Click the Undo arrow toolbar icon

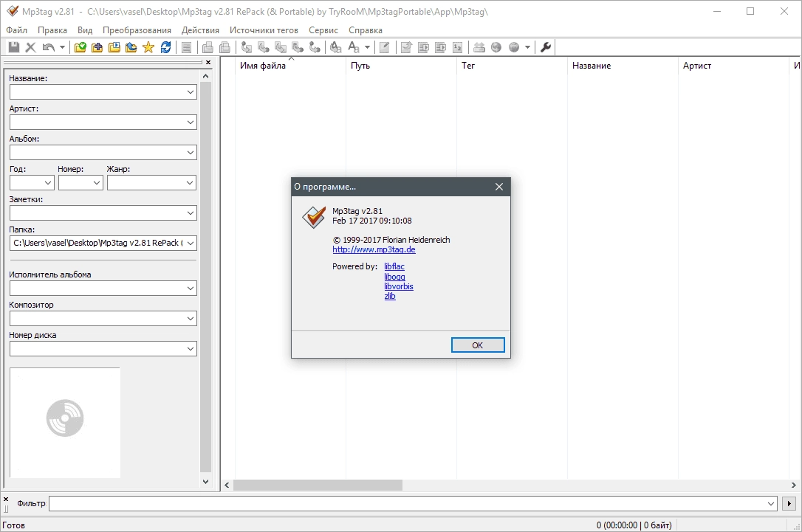(48, 47)
